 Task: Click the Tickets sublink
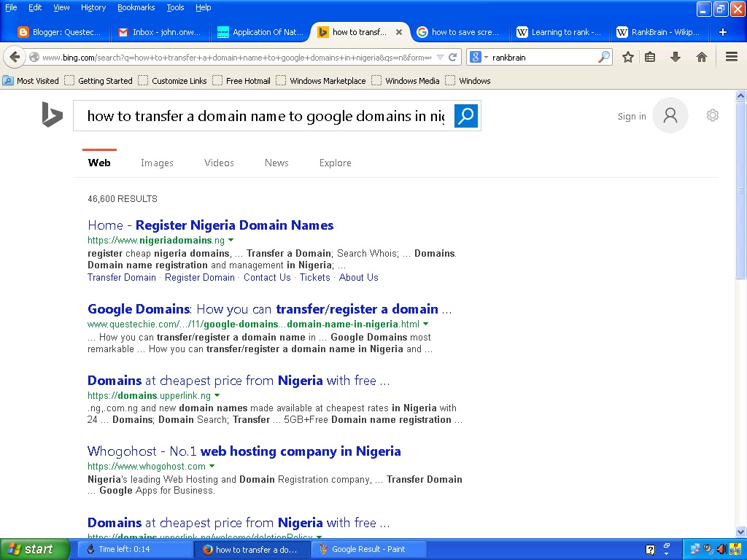click(314, 278)
